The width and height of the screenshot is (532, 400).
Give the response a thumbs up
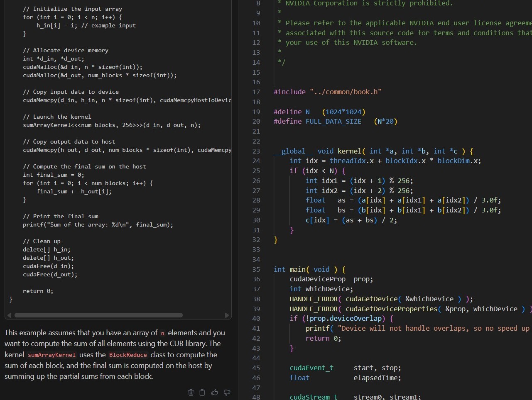(215, 393)
